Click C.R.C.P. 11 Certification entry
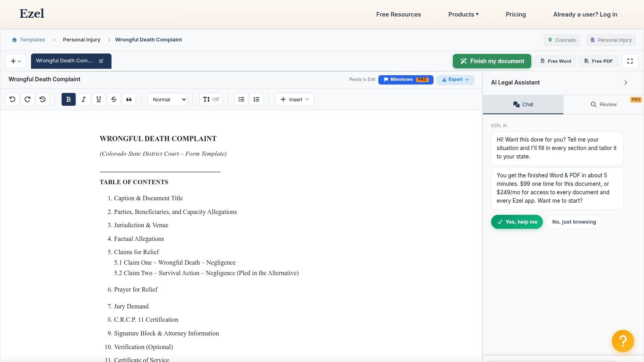 (146, 320)
